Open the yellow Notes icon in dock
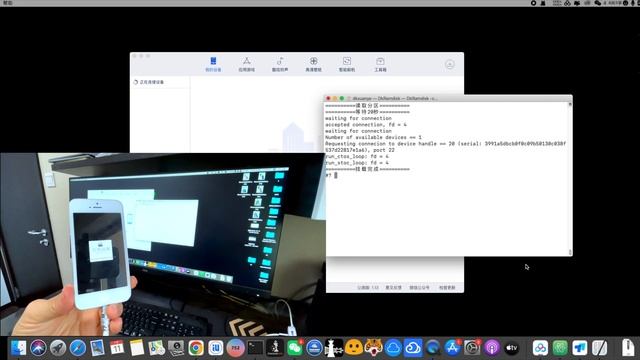The height and width of the screenshot is (360, 640). 137,348
